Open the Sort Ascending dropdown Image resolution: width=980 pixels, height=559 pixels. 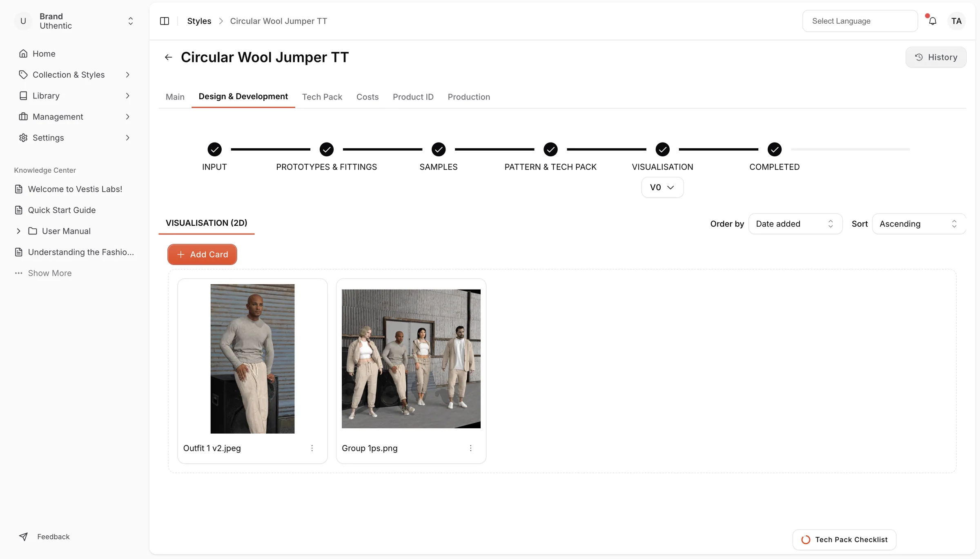(x=919, y=224)
